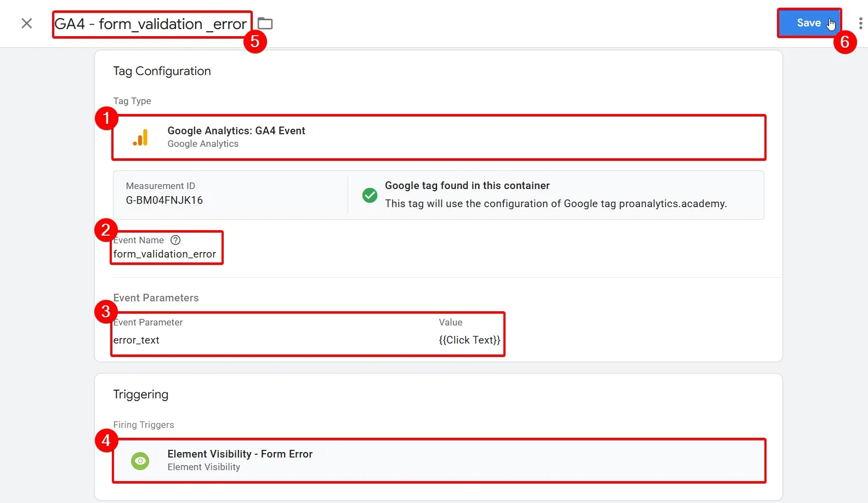Open the Event Name help question icon

click(175, 240)
